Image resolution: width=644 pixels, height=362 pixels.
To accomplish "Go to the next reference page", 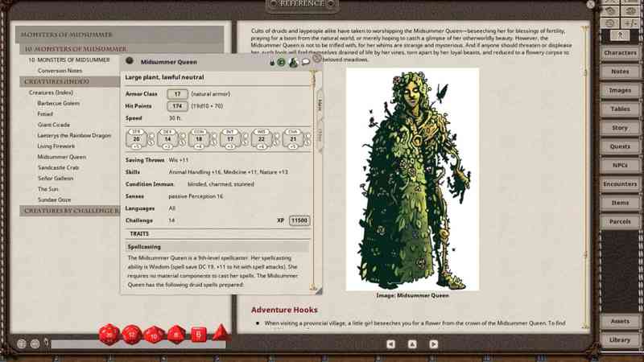I will coord(432,343).
